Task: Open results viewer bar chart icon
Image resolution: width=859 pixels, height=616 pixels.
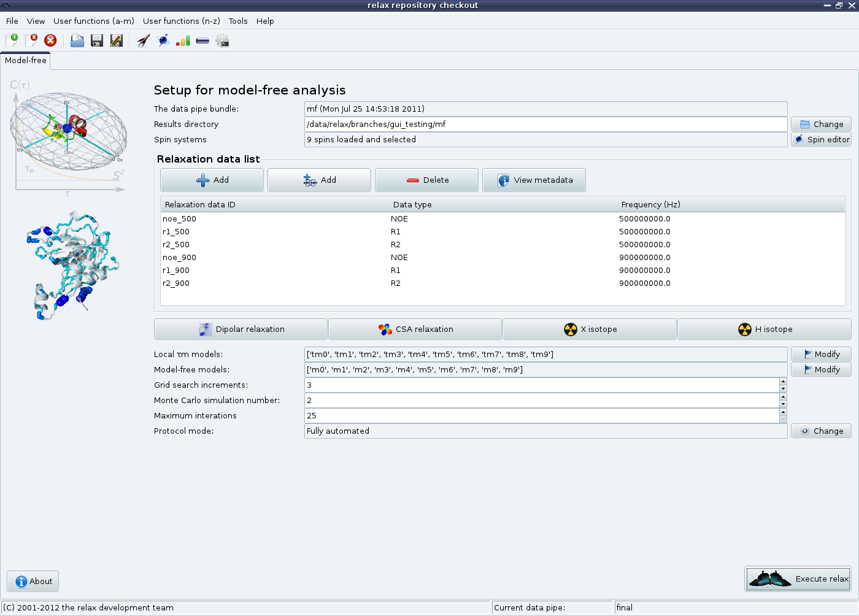Action: point(183,40)
